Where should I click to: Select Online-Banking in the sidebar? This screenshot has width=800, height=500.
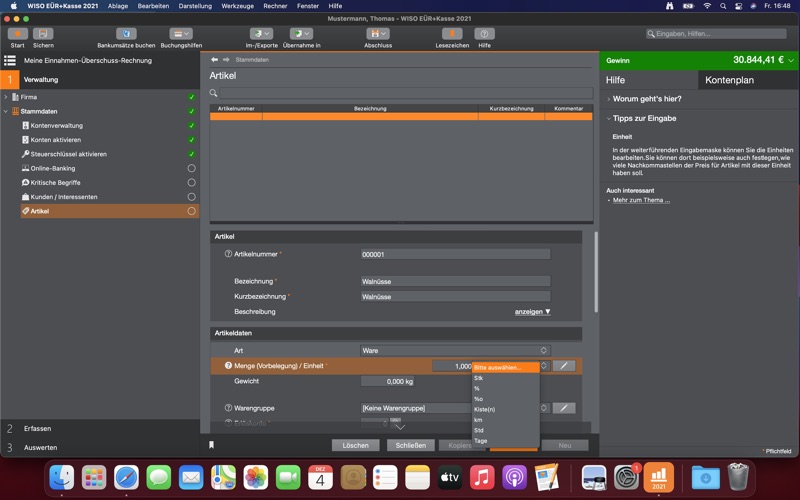53,168
